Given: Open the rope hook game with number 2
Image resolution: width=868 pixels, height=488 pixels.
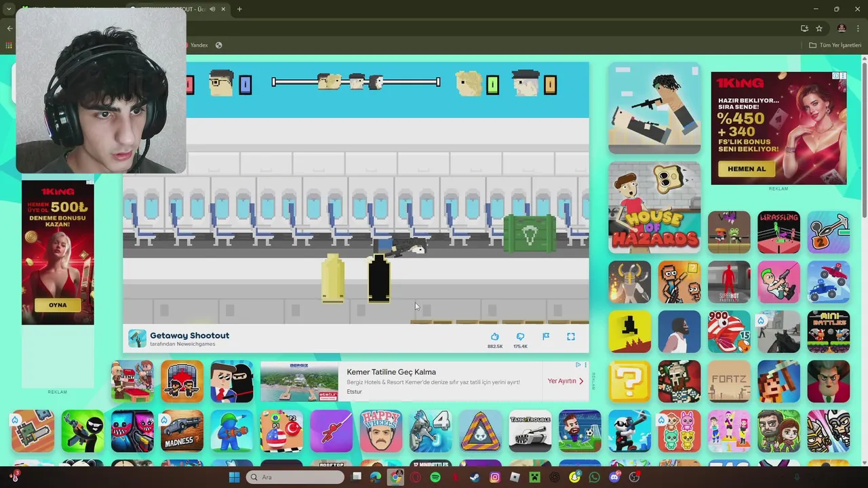Looking at the screenshot, I should point(829,232).
